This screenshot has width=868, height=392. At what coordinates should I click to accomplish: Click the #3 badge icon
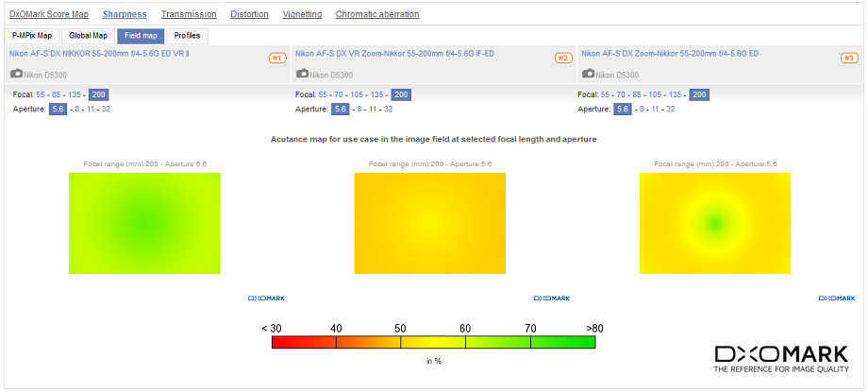(849, 58)
